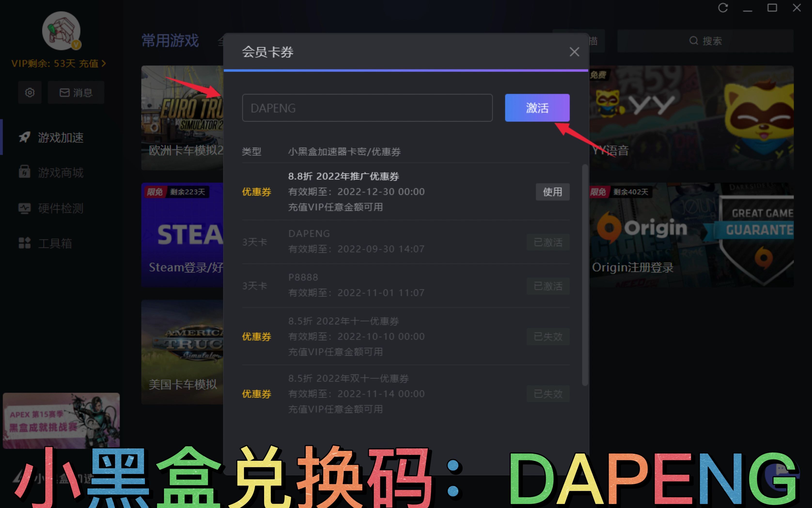
Task: Switch to the 常用游戏 tab
Action: point(170,41)
